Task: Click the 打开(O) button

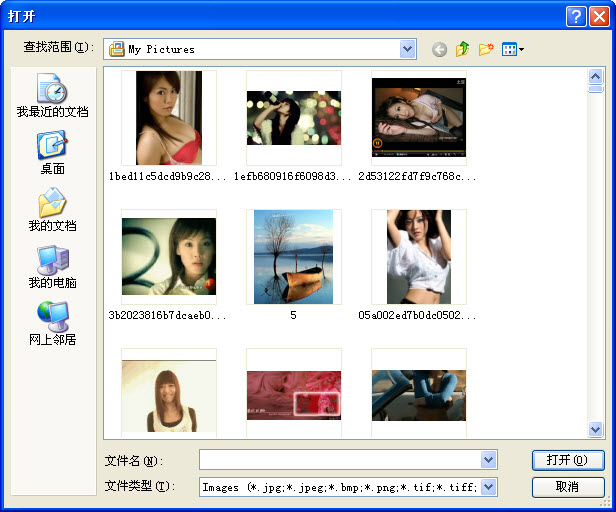Action: pyautogui.click(x=568, y=460)
